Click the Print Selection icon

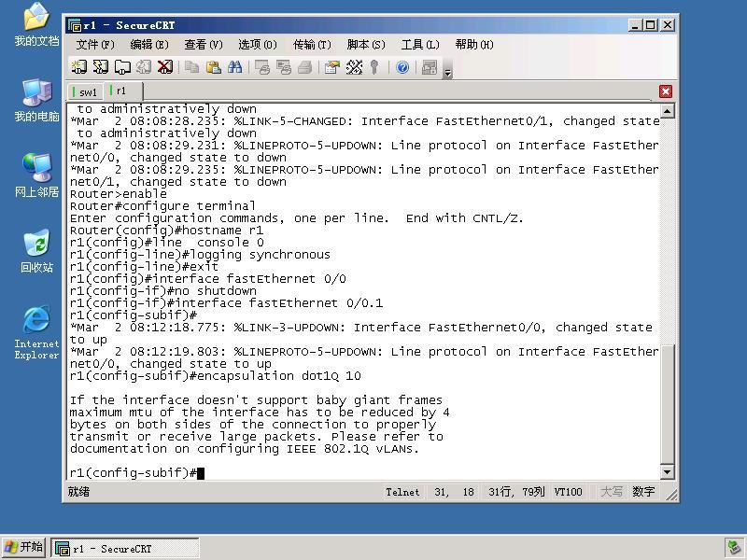[284, 67]
